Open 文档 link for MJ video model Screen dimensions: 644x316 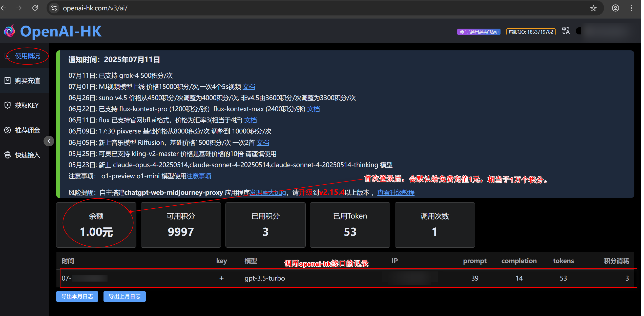[249, 87]
